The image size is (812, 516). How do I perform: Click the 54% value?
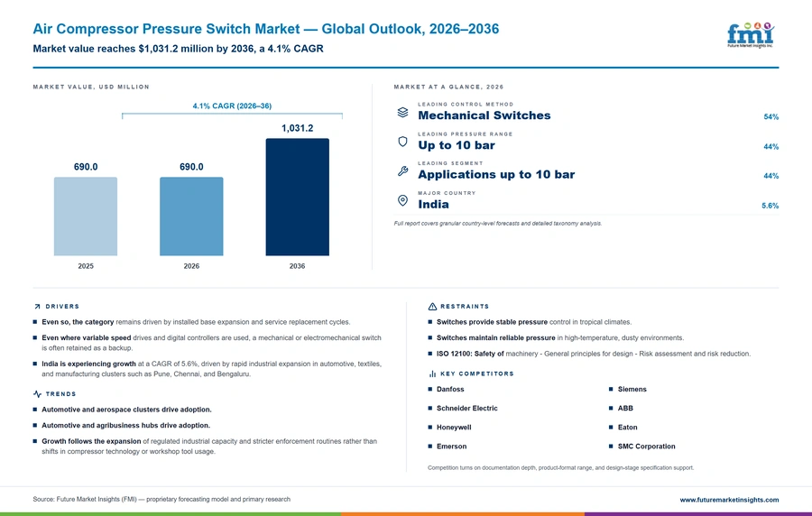(x=771, y=117)
